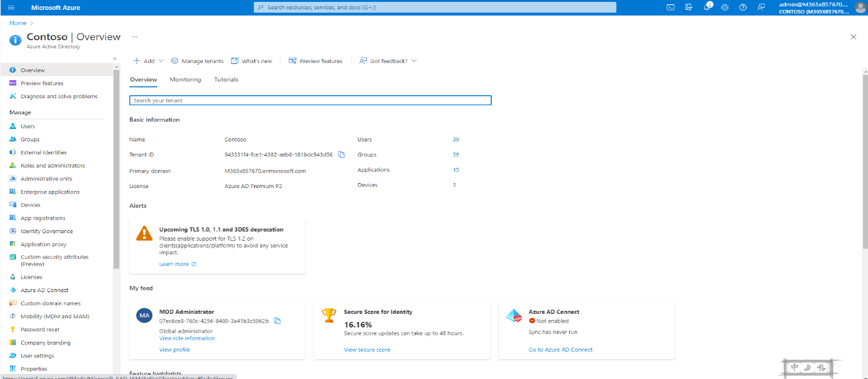Open the more options ellipsis beside Overview
This screenshot has width=868, height=379.
point(134,37)
